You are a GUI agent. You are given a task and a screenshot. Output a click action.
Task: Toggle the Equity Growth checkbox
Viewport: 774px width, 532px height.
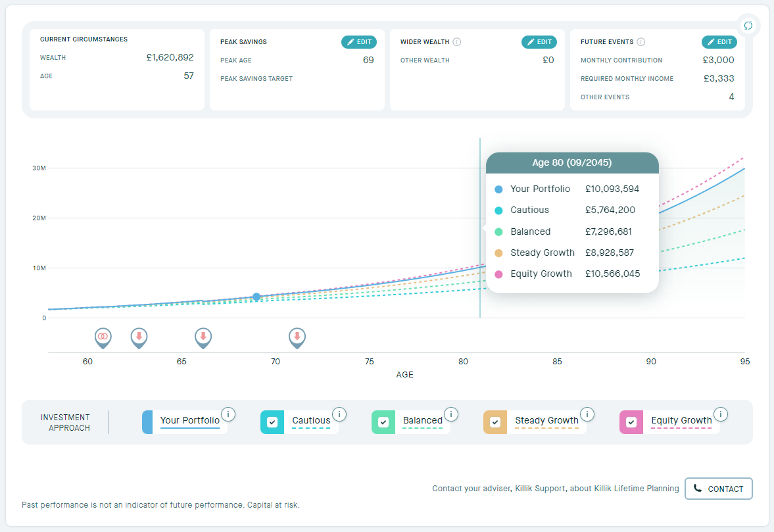(x=631, y=422)
